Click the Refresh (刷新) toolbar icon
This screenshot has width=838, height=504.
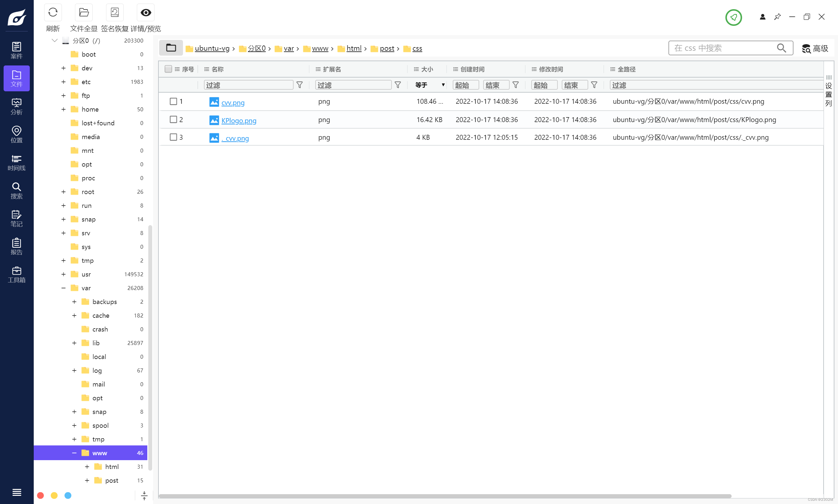click(53, 13)
